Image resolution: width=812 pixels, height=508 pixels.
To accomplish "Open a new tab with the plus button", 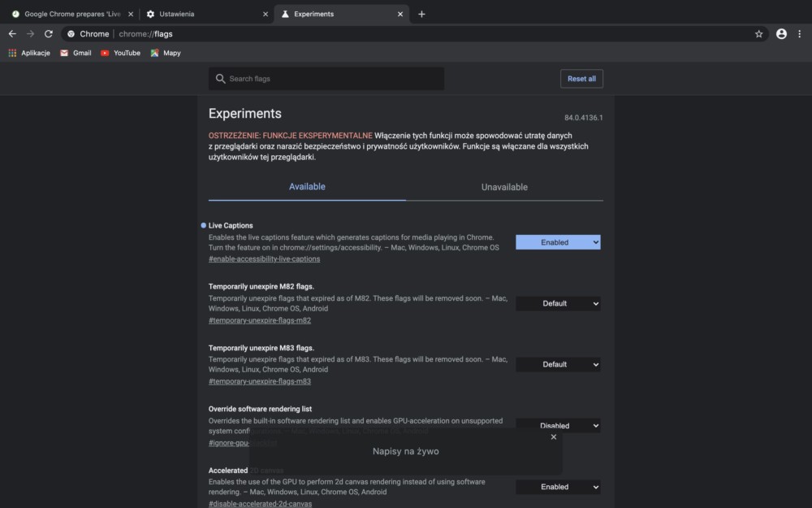I will (x=421, y=14).
